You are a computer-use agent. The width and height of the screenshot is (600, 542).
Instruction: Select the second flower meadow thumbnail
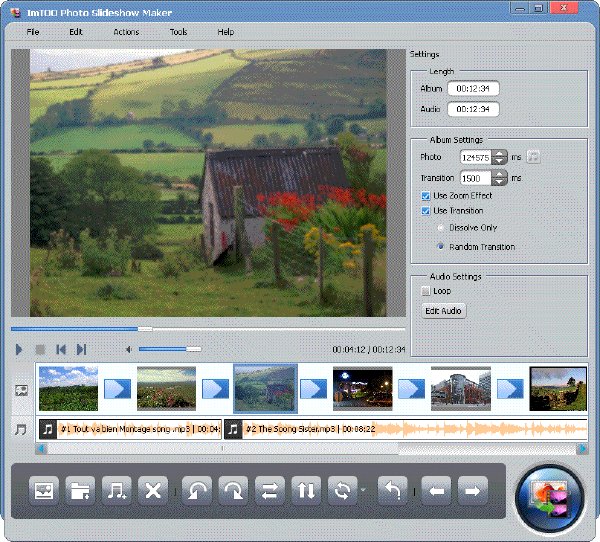coord(166,389)
